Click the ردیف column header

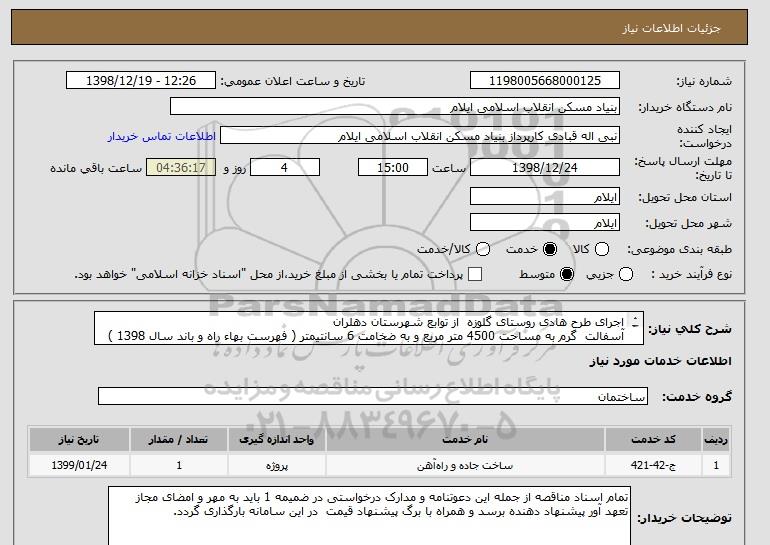coord(716,439)
